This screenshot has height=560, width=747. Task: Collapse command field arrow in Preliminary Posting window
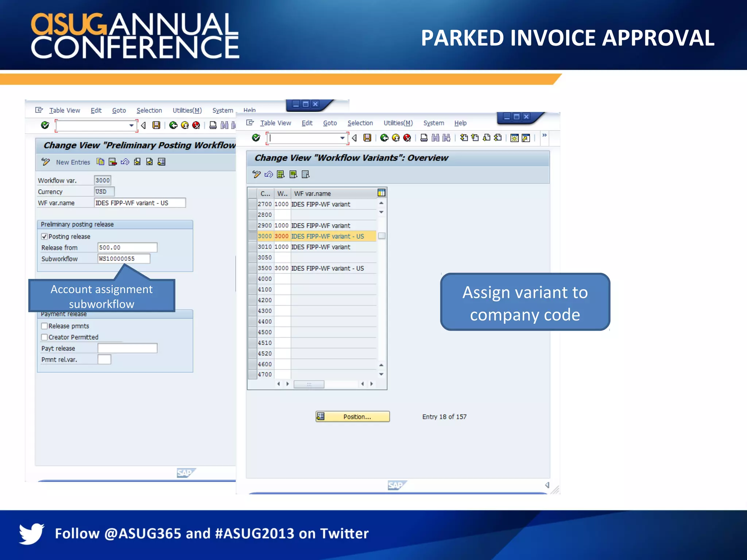tap(143, 125)
